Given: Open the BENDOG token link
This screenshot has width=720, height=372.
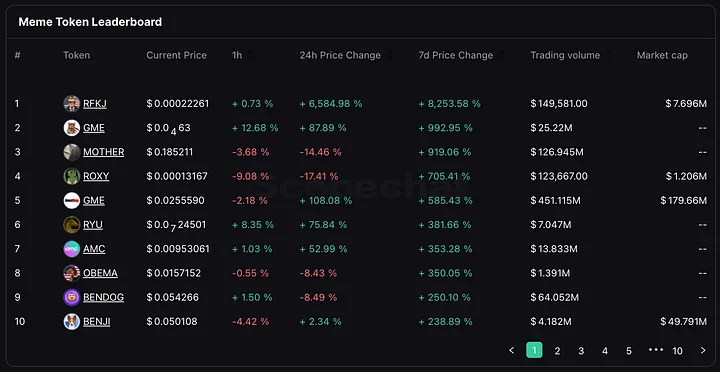Looking at the screenshot, I should [103, 297].
